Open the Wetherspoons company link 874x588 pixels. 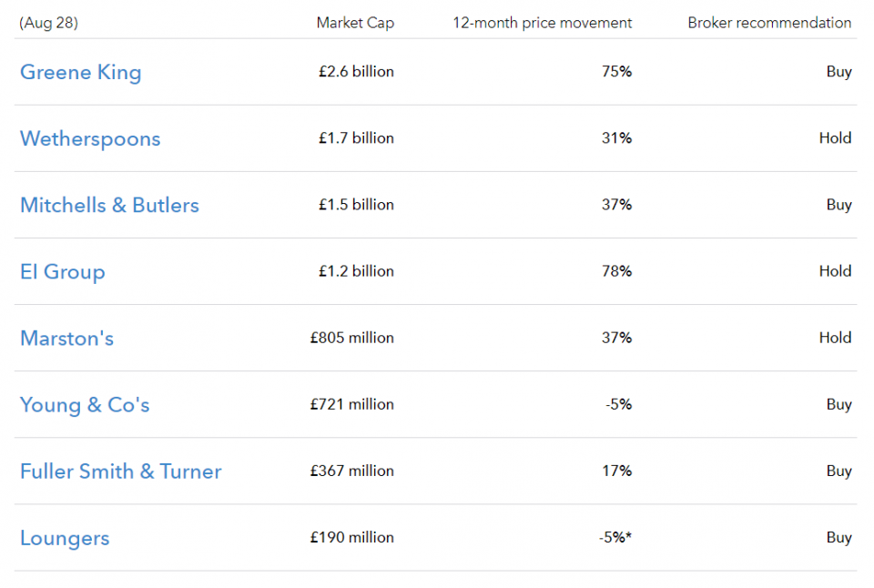point(90,138)
